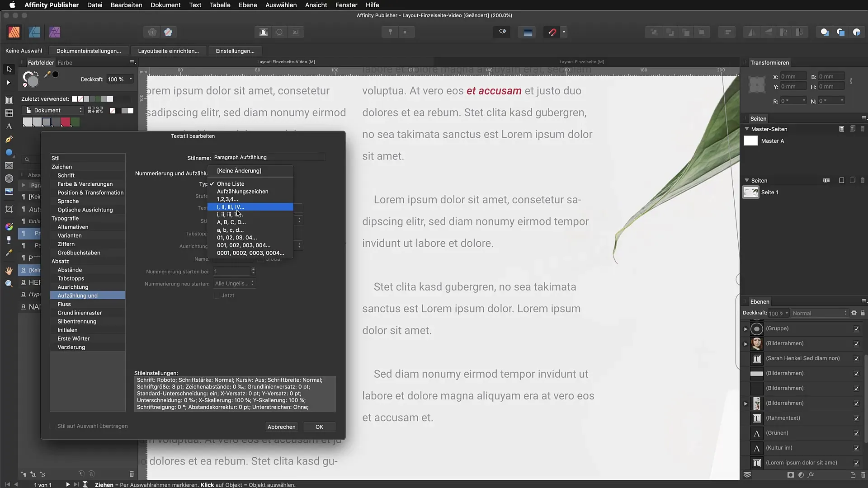Open Dokumenteinstellungen...
Screen dimensions: 868x488
coord(89,51)
